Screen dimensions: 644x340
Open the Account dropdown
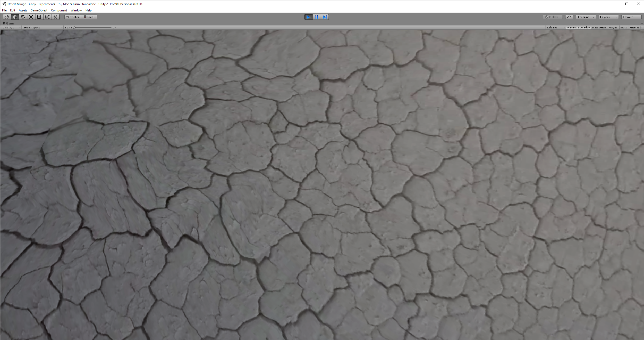[x=586, y=17]
